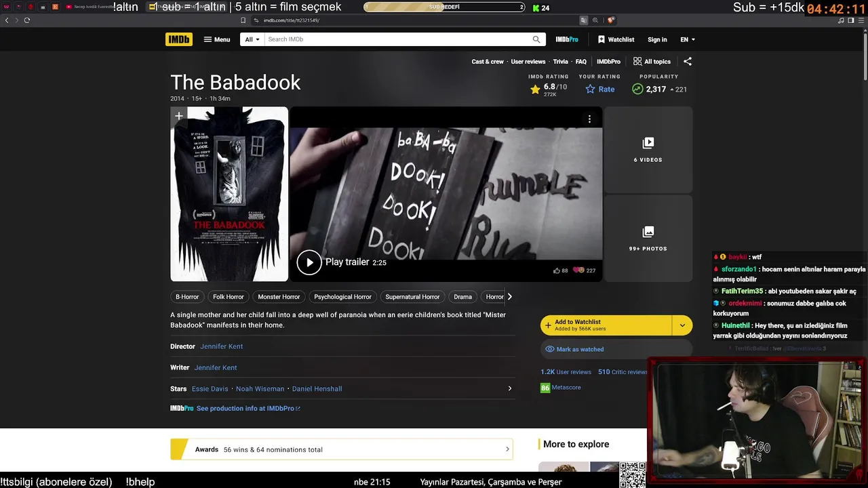This screenshot has height=488, width=868.
Task: Click the Sign in button
Action: (x=657, y=39)
